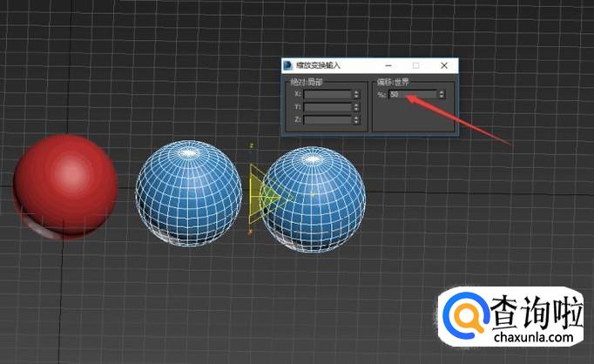Click the X input field under 绝对:局部

point(327,94)
